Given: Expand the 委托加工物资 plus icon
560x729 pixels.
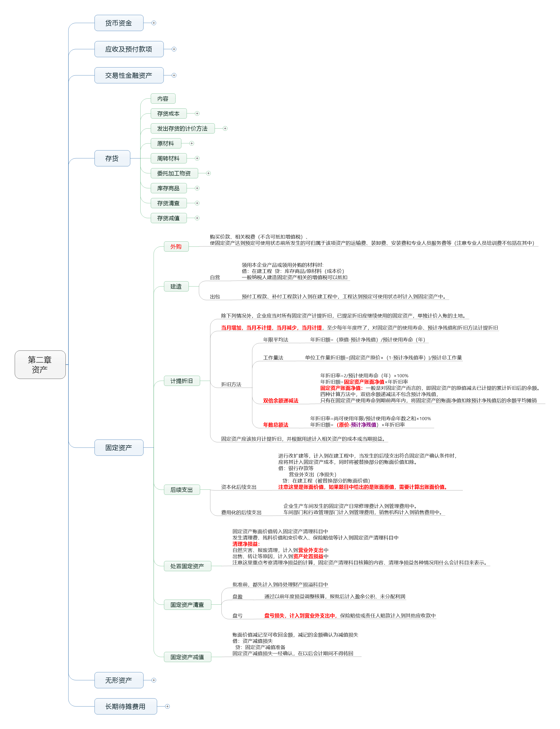Looking at the screenshot, I should pyautogui.click(x=208, y=173).
